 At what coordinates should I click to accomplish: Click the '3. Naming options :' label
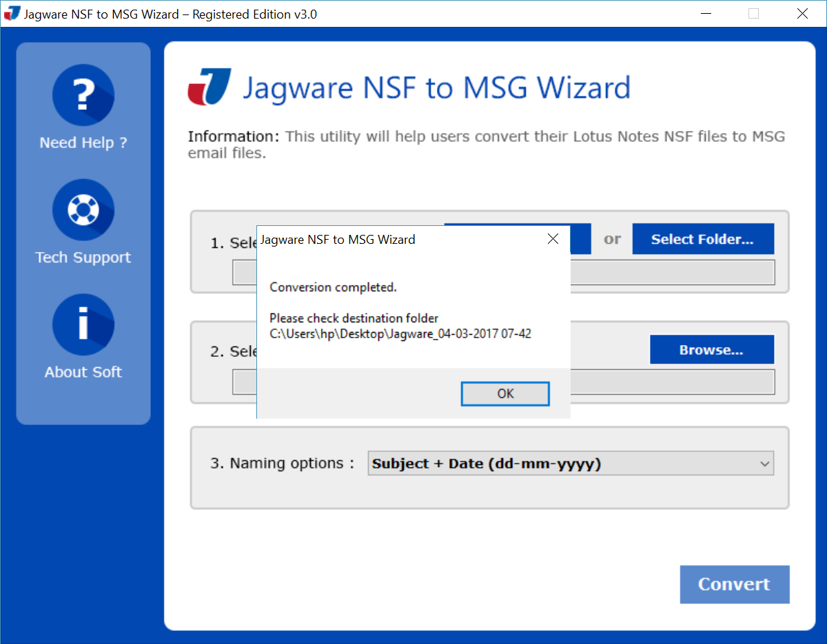pyautogui.click(x=283, y=464)
